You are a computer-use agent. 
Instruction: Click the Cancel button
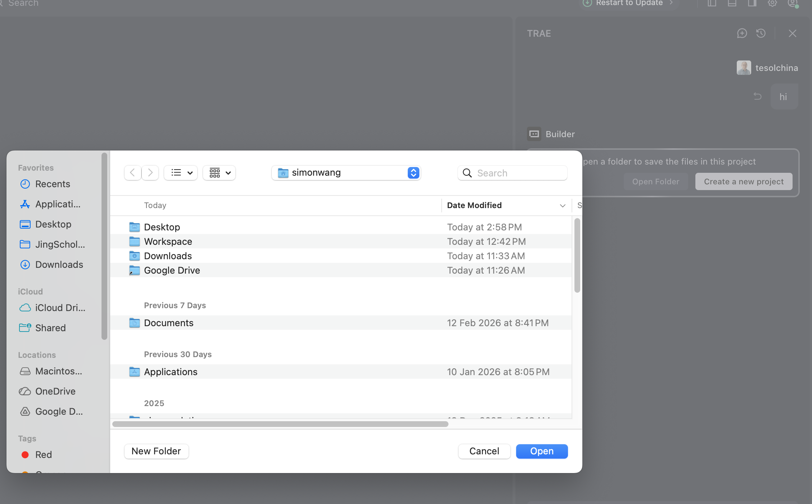click(x=484, y=451)
